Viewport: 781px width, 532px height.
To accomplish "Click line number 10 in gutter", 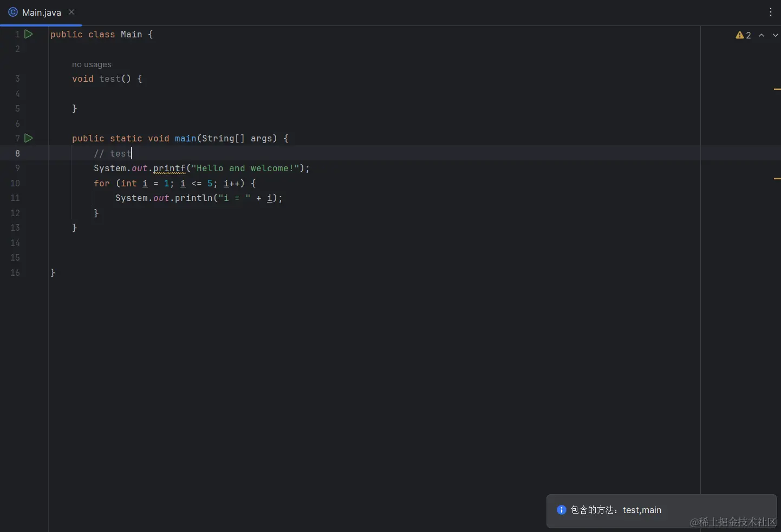I will 15,183.
